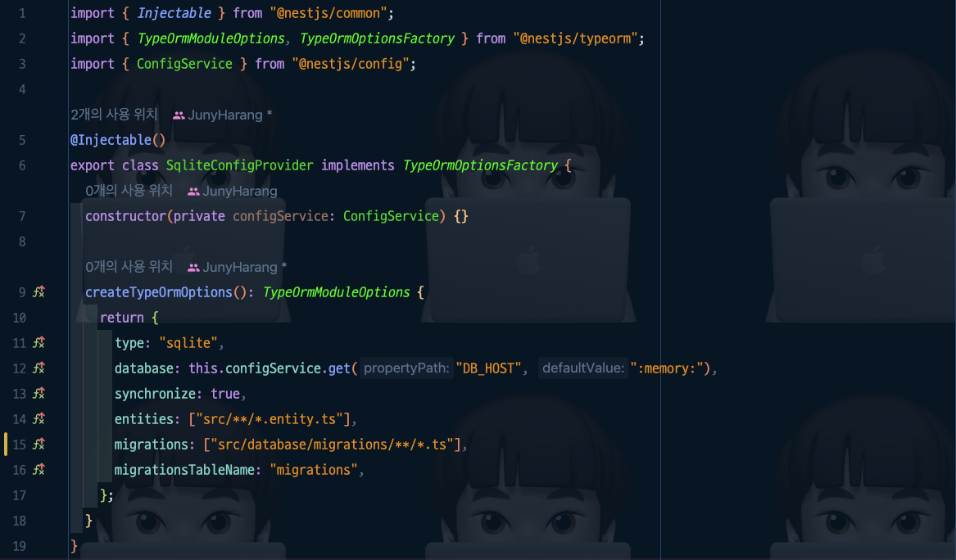Click the synchronize property key

coord(155,395)
